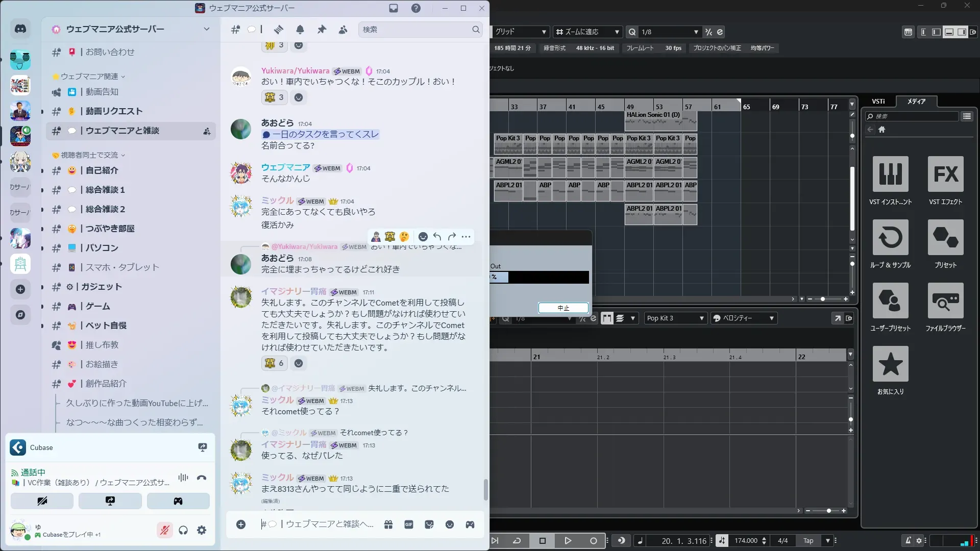Click the pinned messages icon

point(322,30)
